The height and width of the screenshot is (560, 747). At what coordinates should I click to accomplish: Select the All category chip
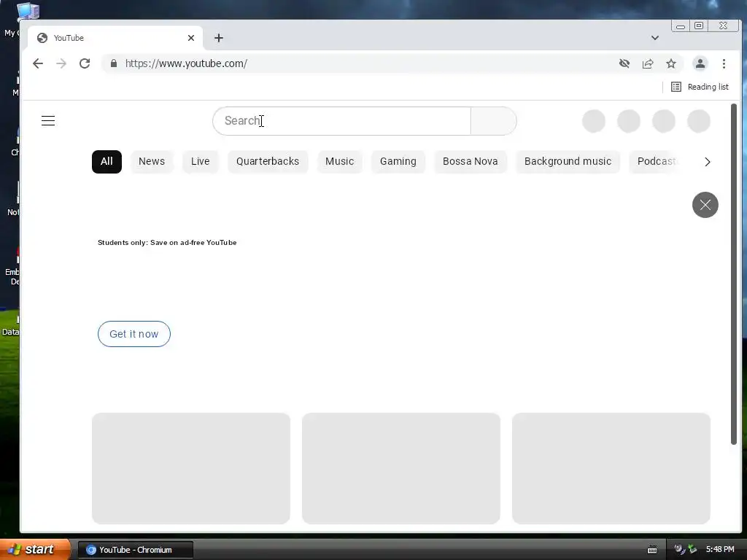pos(107,161)
